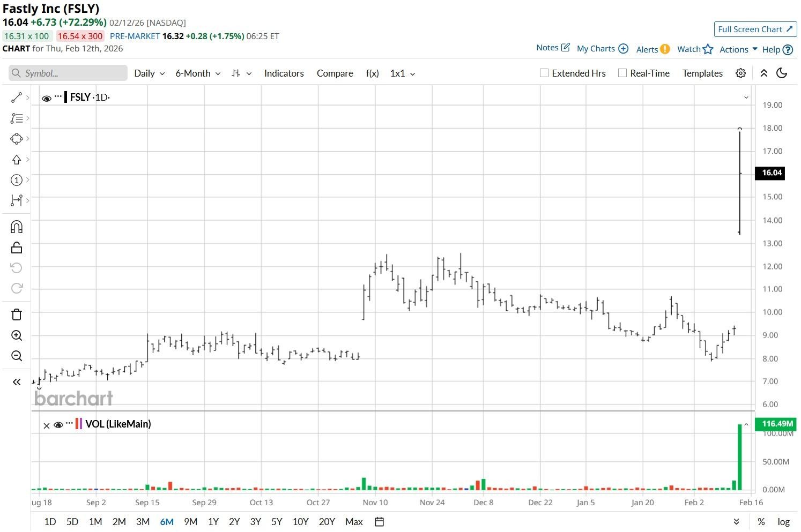Redo the last chart action
Image resolution: width=801 pixels, height=532 pixels.
(17, 288)
